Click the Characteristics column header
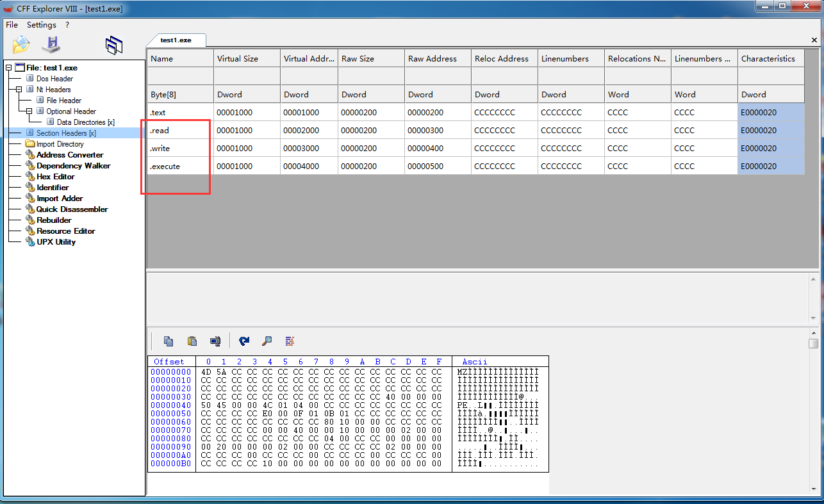Screen dimensions: 824x504 [x=771, y=58]
